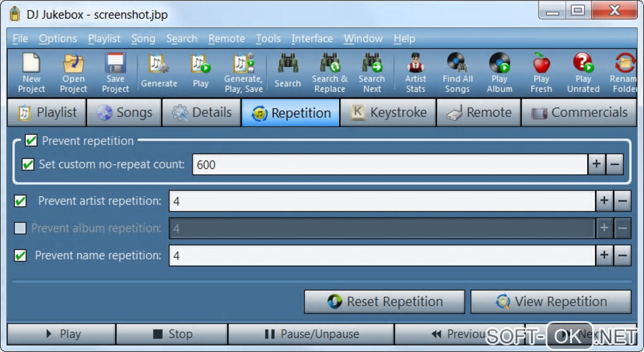Click the name repetition value field
Screen dimensions: 644x352
pyautogui.click(x=382, y=256)
